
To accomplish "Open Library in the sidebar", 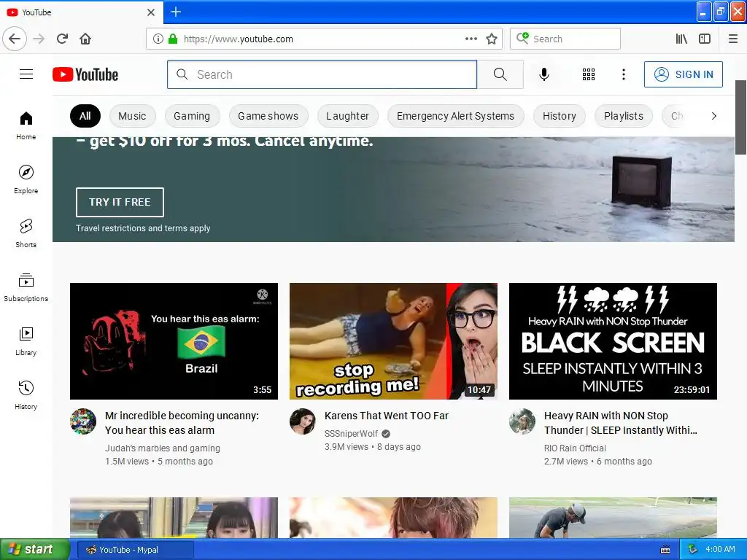I will pyautogui.click(x=26, y=341).
